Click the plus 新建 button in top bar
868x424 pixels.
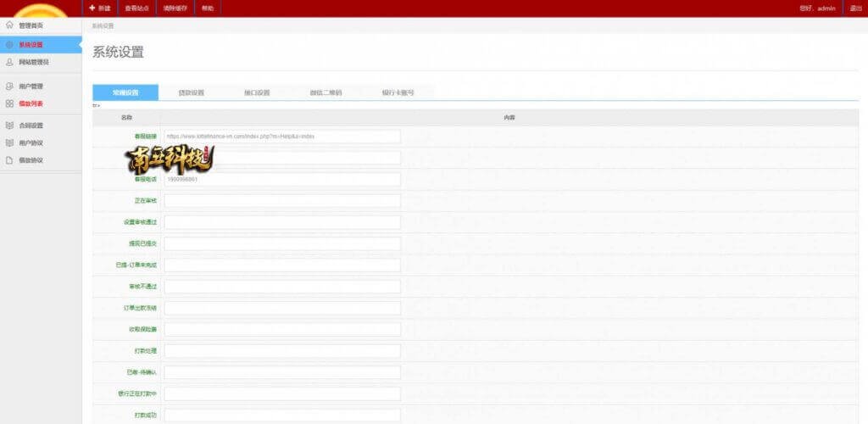(99, 8)
